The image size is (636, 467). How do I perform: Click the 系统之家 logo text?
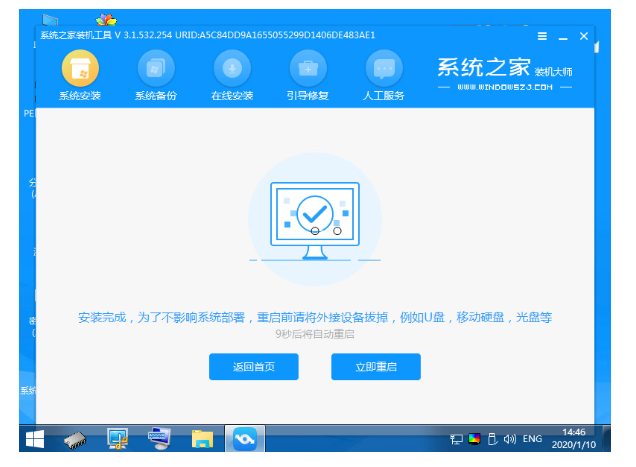click(x=485, y=68)
